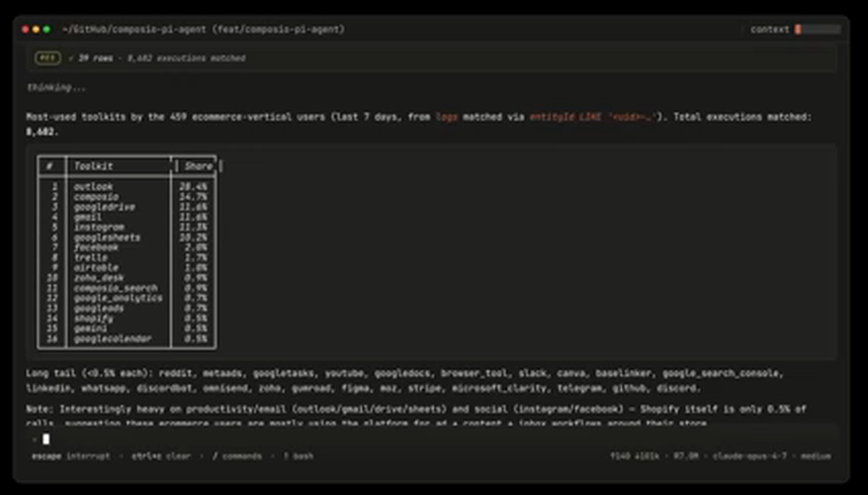Select the 'google_analytics' table cell
This screenshot has width=868, height=495.
[x=118, y=298]
